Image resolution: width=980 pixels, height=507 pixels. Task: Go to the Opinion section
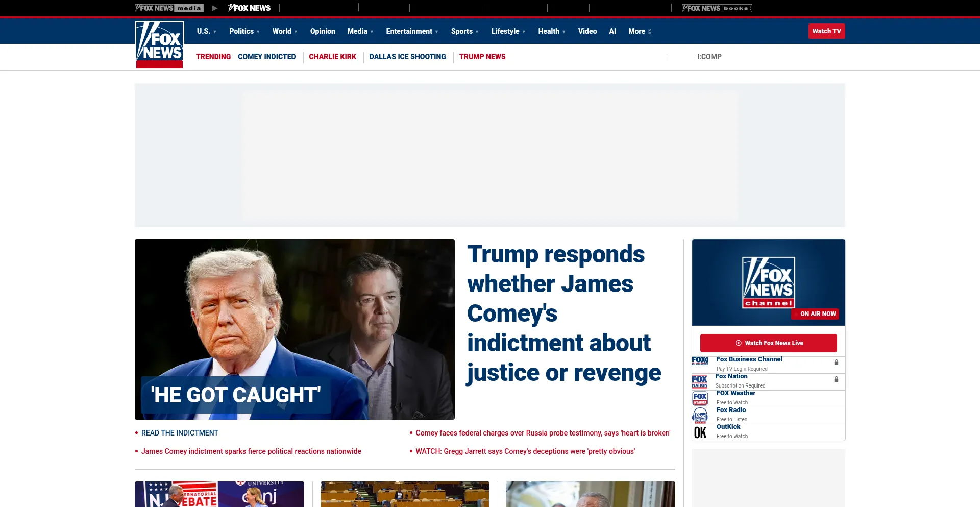coord(323,31)
